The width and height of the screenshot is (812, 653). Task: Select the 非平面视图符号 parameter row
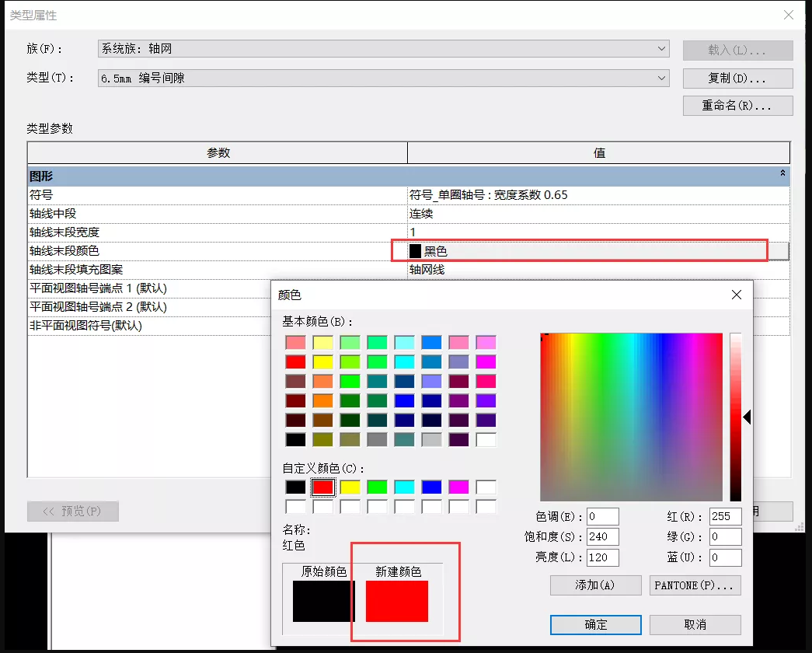149,326
